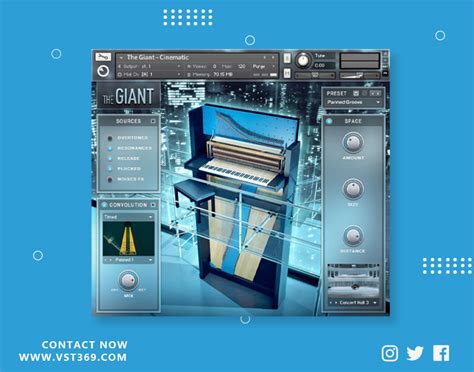Screen dimensions: 474x372
Task: Click the PRESET label
Action: [x=337, y=93]
